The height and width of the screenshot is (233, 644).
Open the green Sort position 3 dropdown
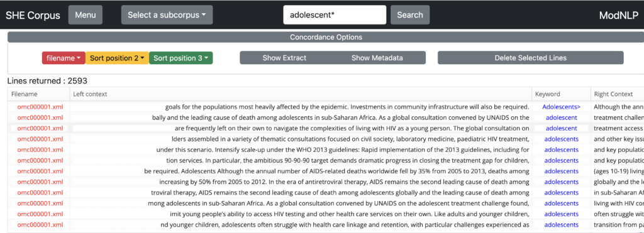tap(180, 58)
